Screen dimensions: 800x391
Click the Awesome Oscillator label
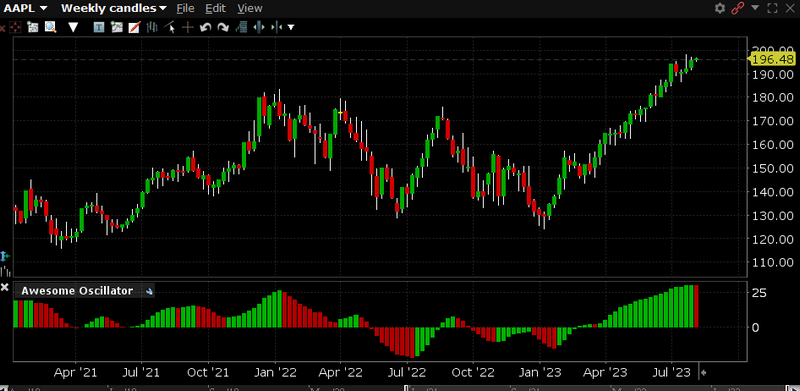coord(77,291)
